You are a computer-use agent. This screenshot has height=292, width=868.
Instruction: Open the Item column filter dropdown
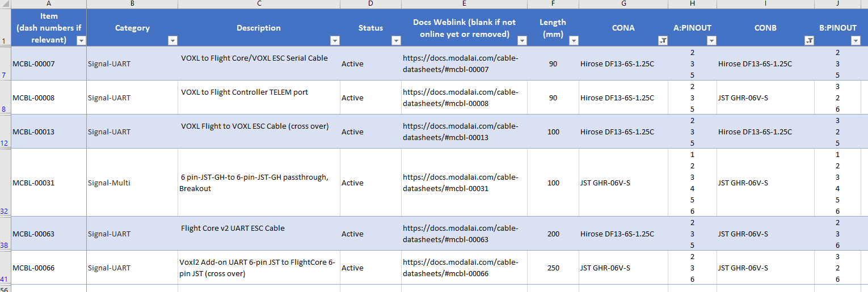[81, 40]
